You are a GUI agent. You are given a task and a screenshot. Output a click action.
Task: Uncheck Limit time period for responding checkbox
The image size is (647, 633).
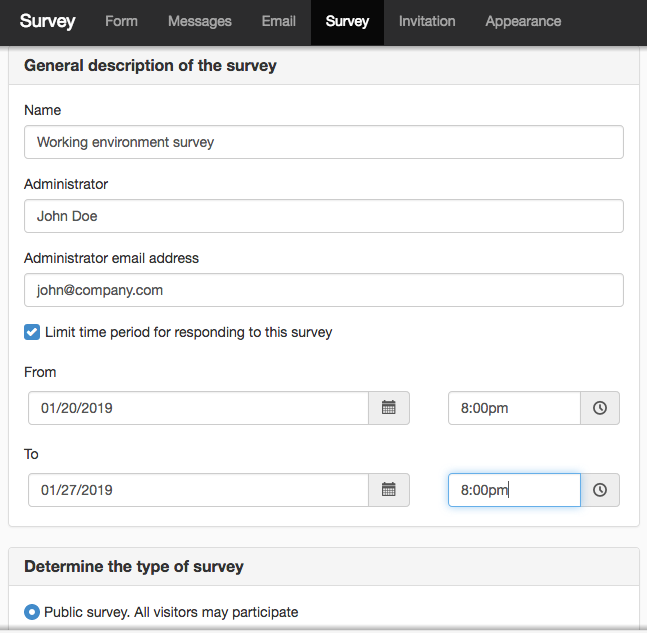(32, 332)
